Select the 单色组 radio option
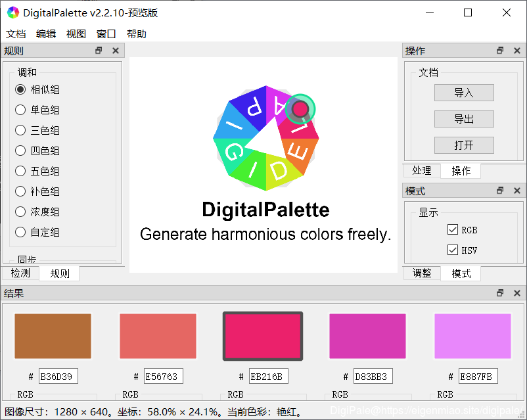The image size is (527, 420). [20, 110]
